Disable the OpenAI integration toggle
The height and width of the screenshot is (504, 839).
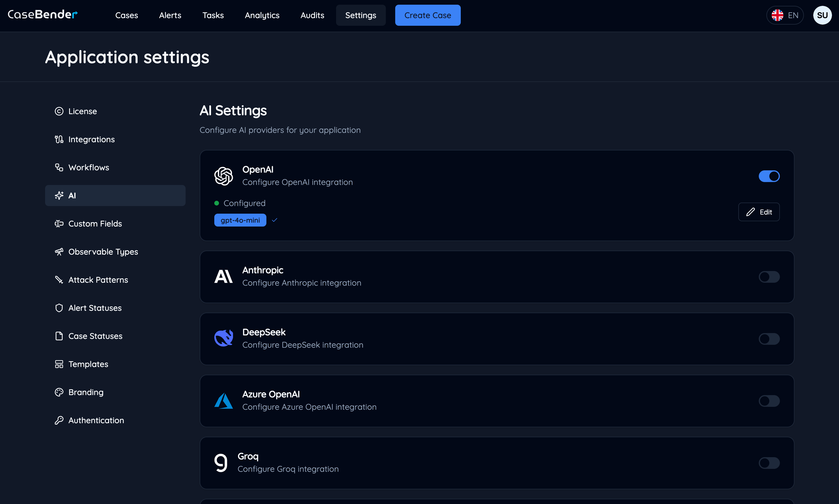coord(769,176)
